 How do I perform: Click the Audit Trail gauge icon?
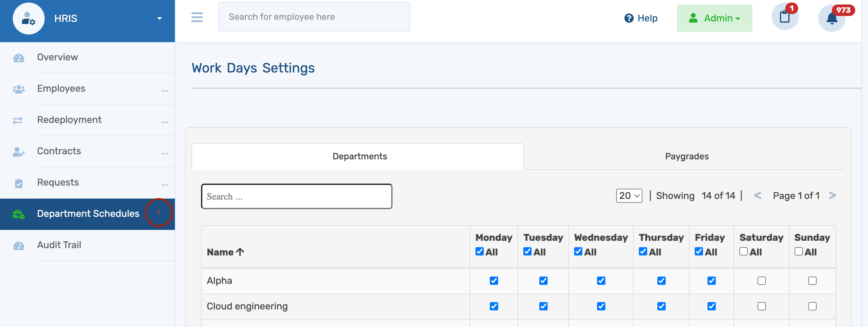19,246
